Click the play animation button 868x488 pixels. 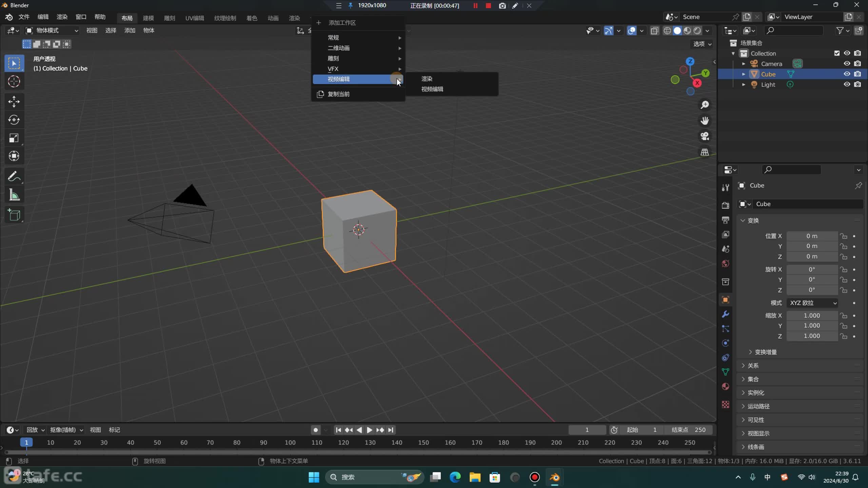(369, 430)
